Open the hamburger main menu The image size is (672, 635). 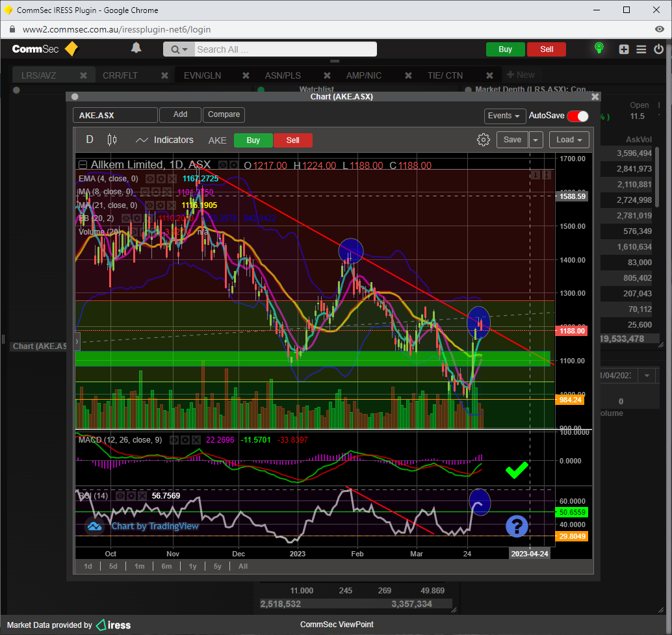tap(641, 49)
